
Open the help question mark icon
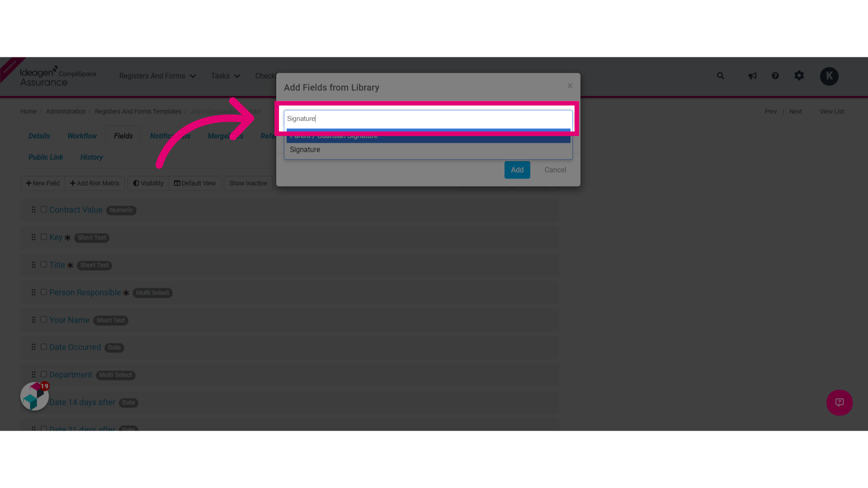[x=775, y=76]
